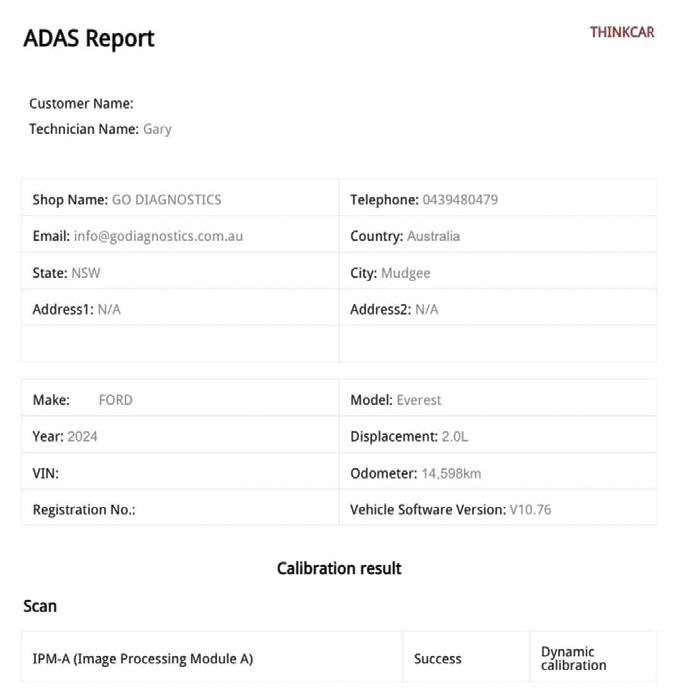Click the GO DIAGNOSTICS shop name
This screenshot has width=678, height=695.
point(166,199)
